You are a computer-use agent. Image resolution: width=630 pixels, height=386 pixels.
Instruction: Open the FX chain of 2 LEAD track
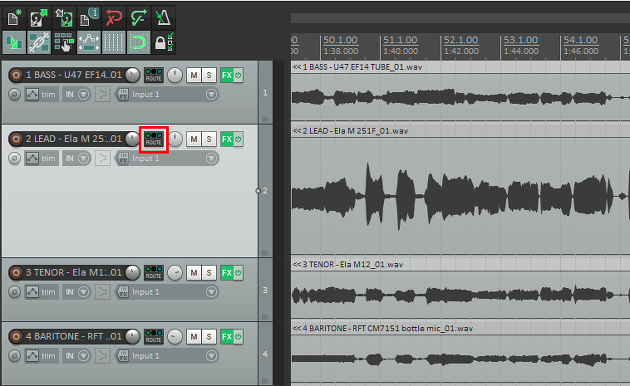click(x=227, y=139)
